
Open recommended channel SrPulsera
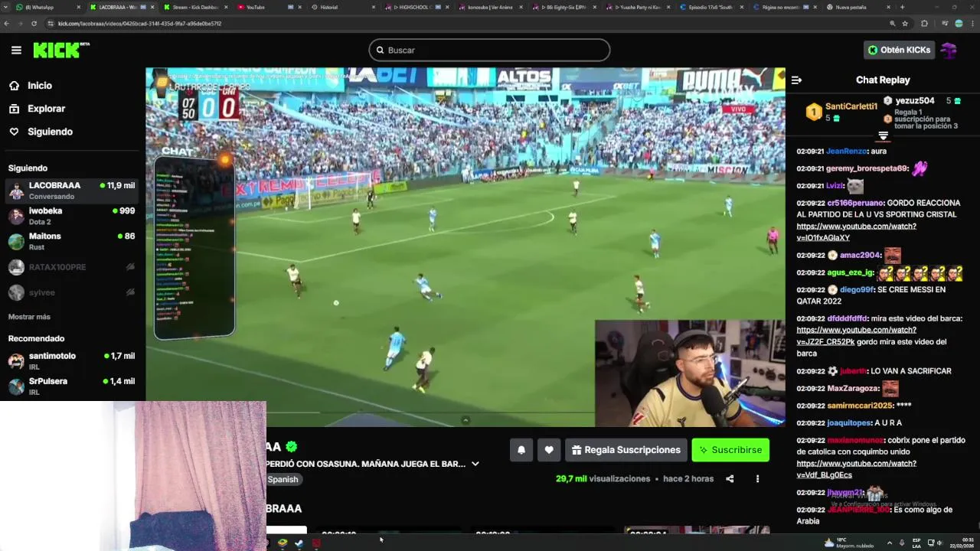click(72, 386)
